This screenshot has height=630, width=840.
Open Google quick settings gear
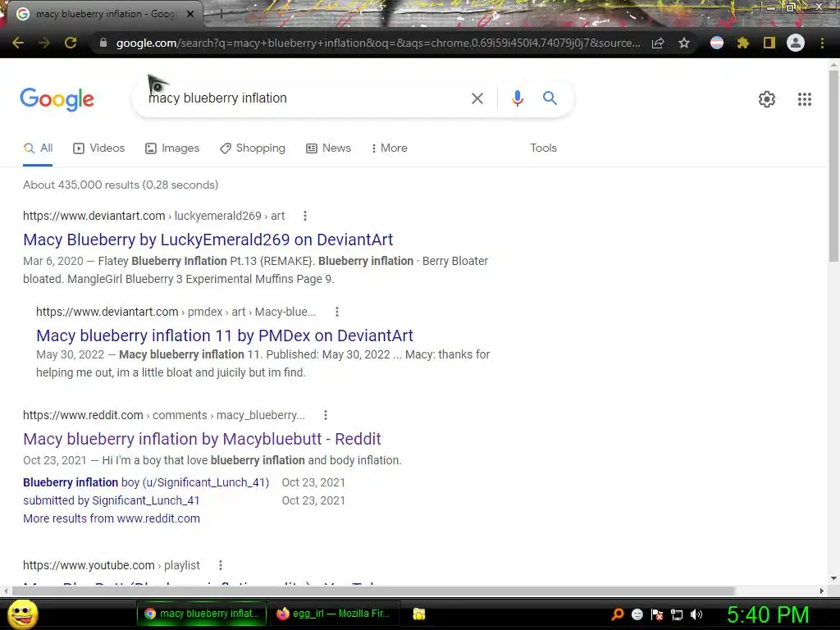[767, 99]
